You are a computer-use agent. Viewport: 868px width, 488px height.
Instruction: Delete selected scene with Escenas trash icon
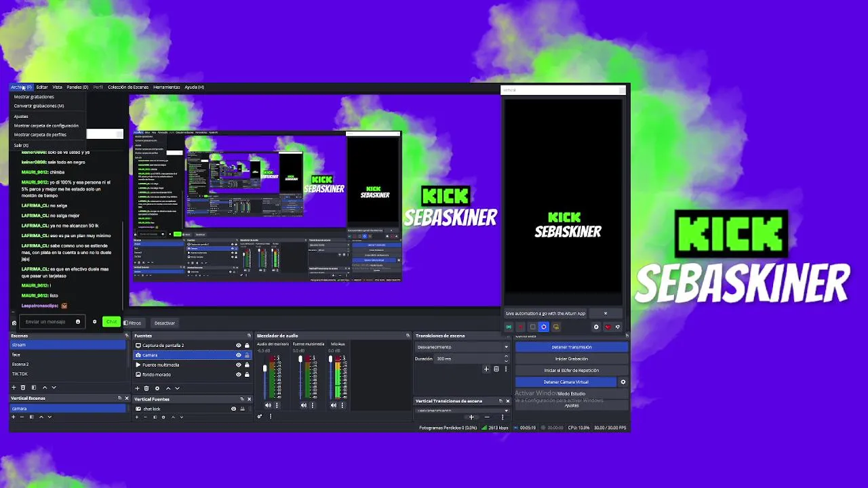(x=23, y=388)
